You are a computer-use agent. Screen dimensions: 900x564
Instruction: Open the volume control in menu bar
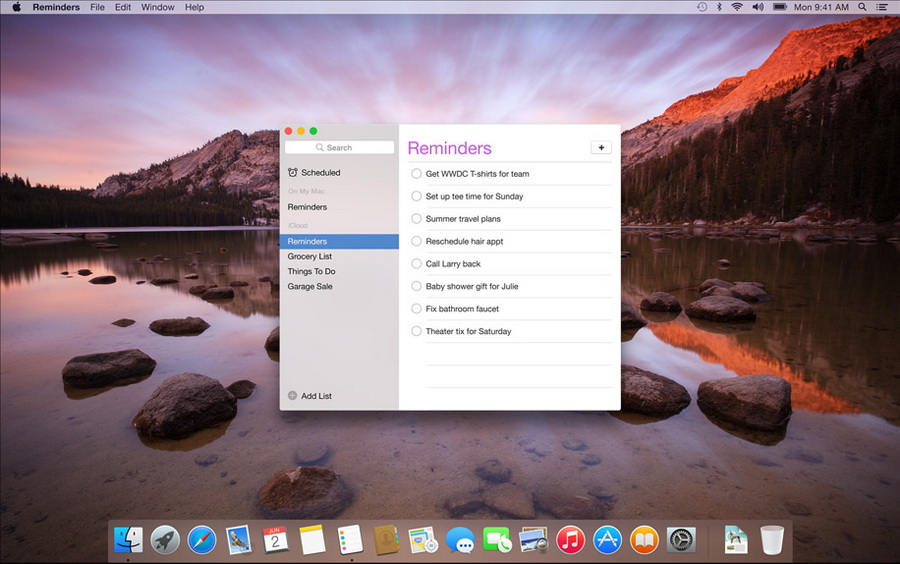click(758, 7)
